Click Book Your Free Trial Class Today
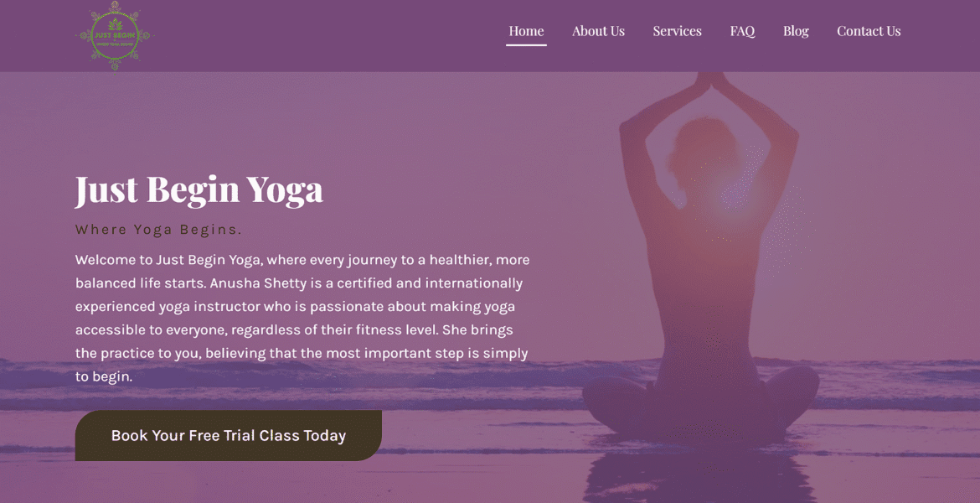 click(x=228, y=435)
